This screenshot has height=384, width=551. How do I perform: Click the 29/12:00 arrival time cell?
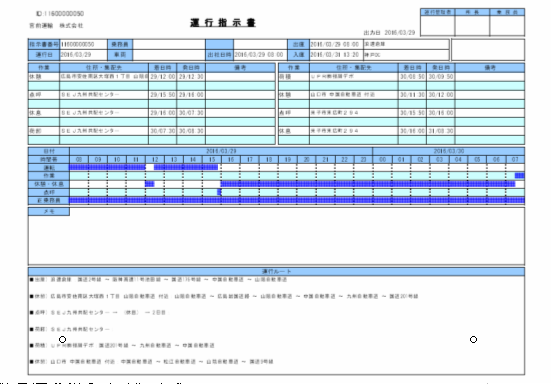click(x=163, y=77)
